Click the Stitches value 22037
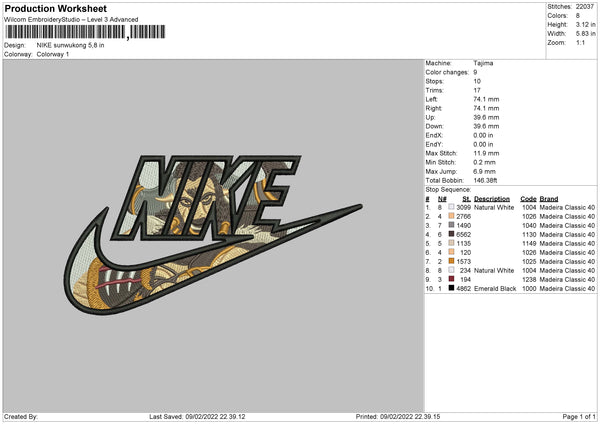 (585, 7)
